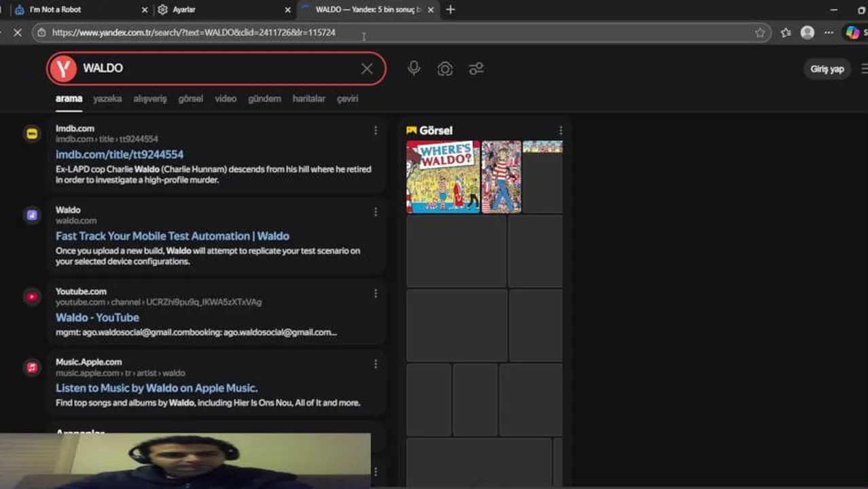This screenshot has height=489, width=868.
Task: Switch to the alışveriş tab
Action: click(x=149, y=98)
